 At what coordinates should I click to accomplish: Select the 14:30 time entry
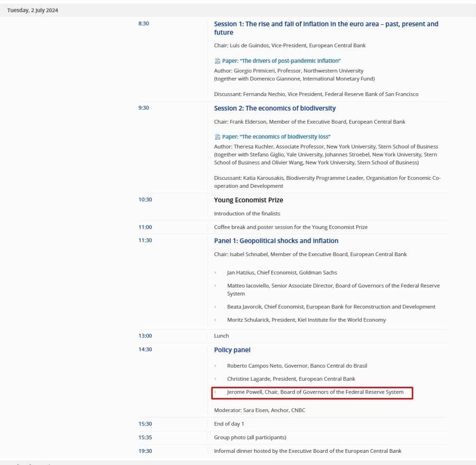click(145, 350)
